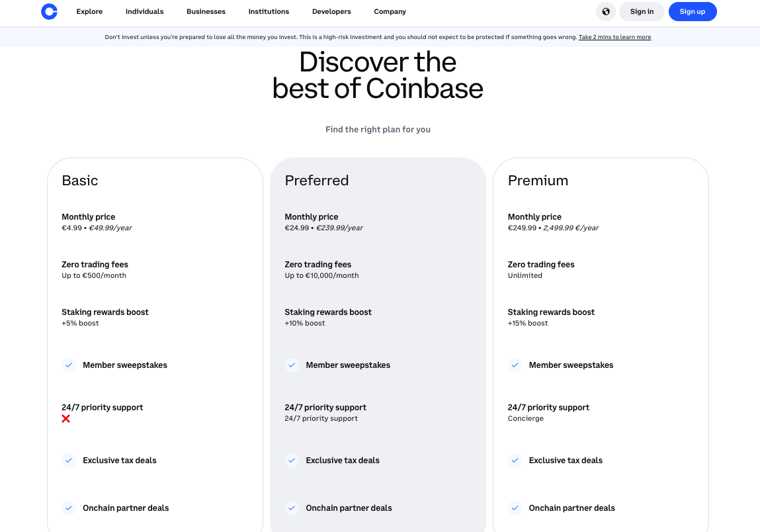Open the Company menu
Image resolution: width=760 pixels, height=532 pixels.
(390, 11)
